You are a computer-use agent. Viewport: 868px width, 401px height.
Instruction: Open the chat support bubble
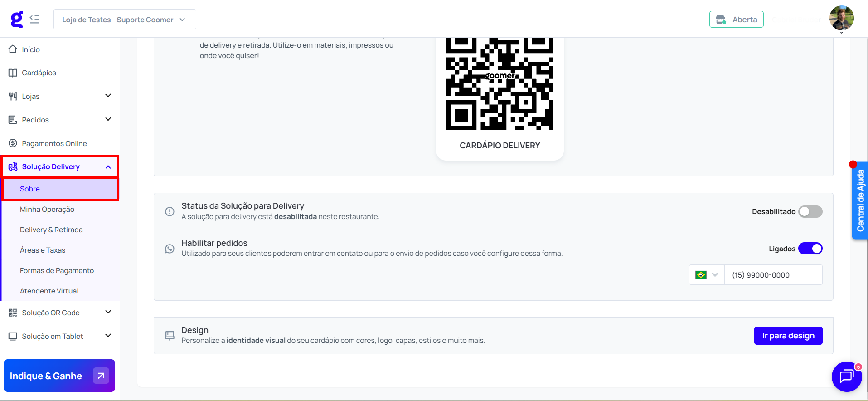tap(847, 377)
